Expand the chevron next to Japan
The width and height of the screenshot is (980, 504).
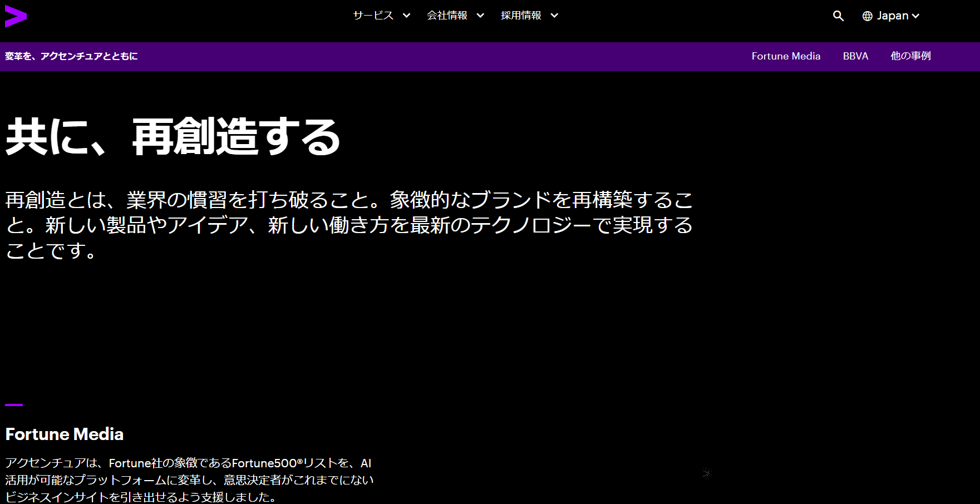[915, 16]
